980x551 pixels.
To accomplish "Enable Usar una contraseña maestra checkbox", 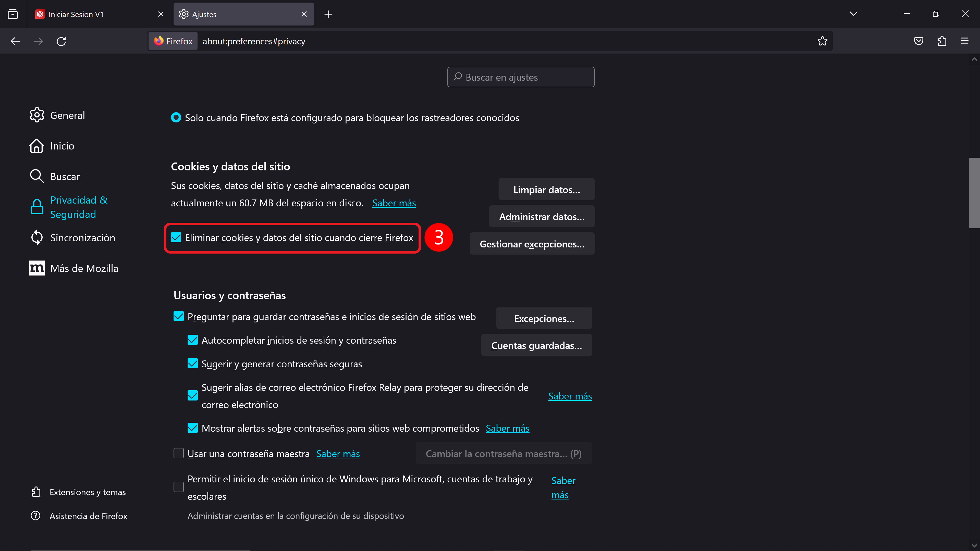I will pos(178,453).
